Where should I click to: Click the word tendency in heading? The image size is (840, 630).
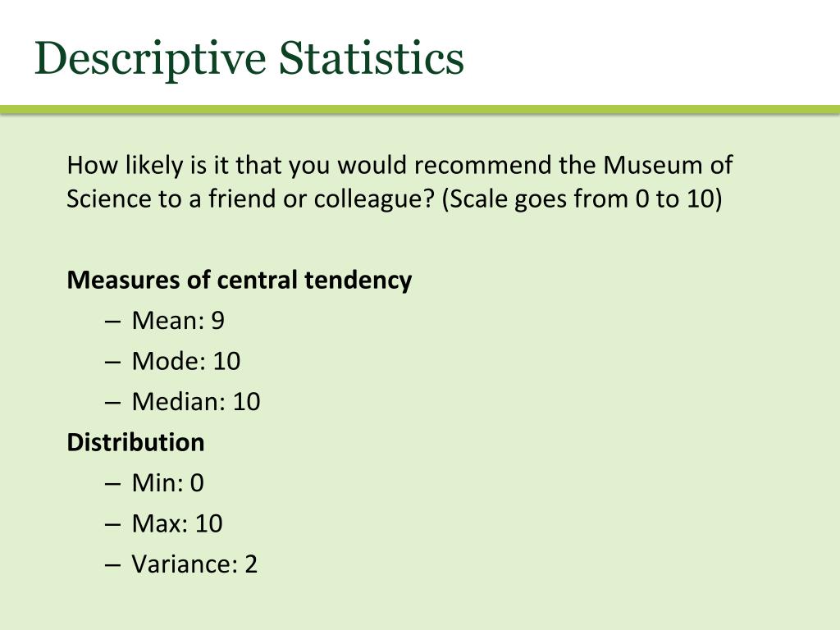click(358, 281)
